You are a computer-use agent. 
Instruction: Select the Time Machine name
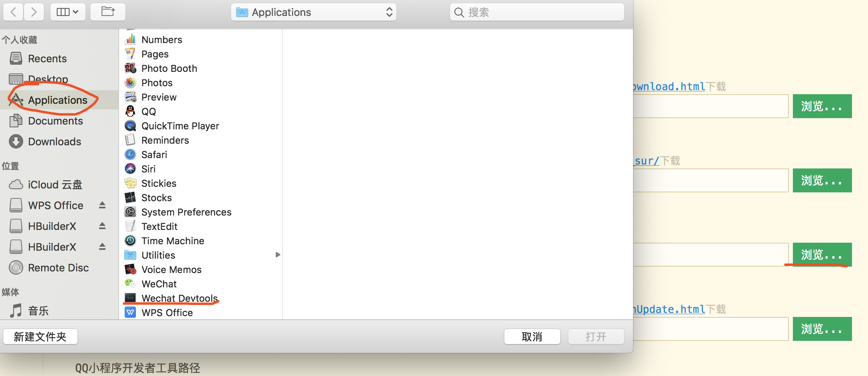pyautogui.click(x=173, y=241)
